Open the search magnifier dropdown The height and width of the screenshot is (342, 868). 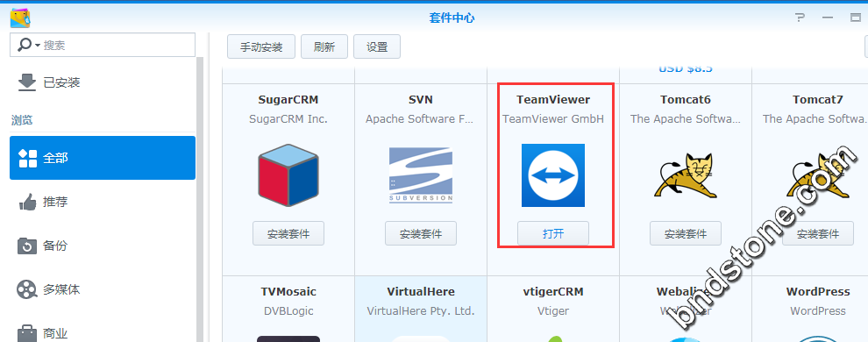29,45
